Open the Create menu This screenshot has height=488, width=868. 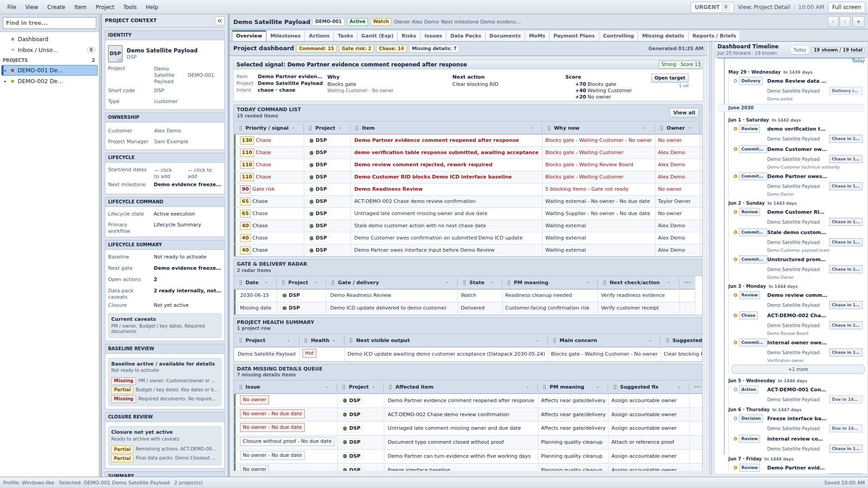(56, 7)
